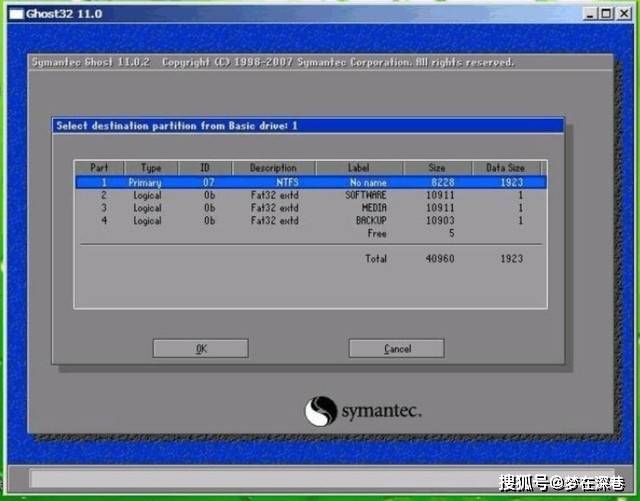Viewport: 640px width, 501px height.
Task: Maximize the Ghost32 window
Action: 606,14
